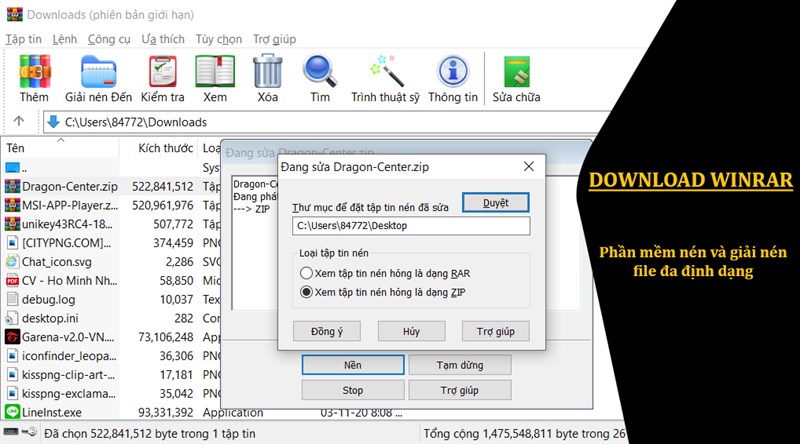Click the MSI-APP-Player archive icon

(x=12, y=205)
